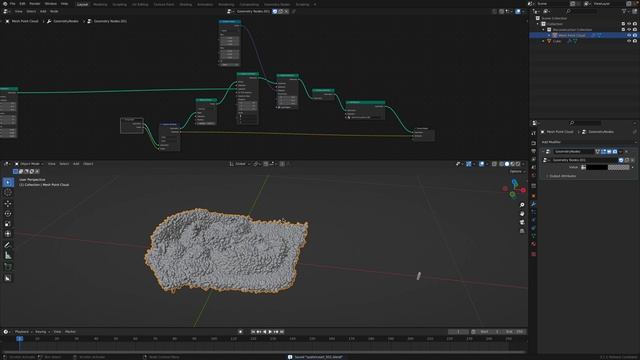This screenshot has height=360, width=640.
Task: Open the Edit menu in top bar
Action: point(22,4)
